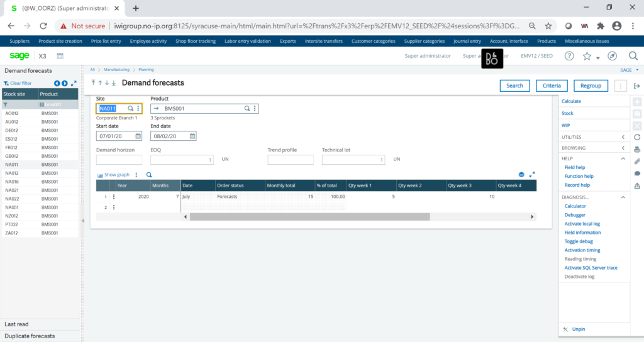The image size is (644, 342).
Task: Click the Criteria button
Action: (x=552, y=85)
